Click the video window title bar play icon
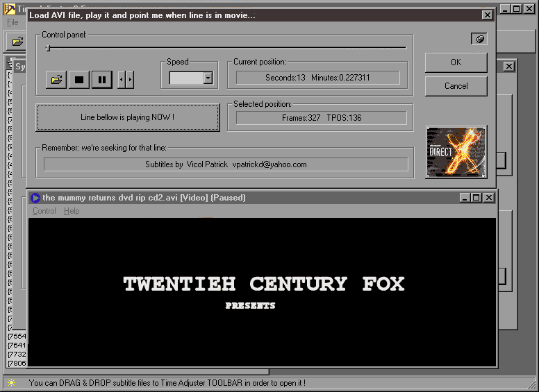 point(35,198)
